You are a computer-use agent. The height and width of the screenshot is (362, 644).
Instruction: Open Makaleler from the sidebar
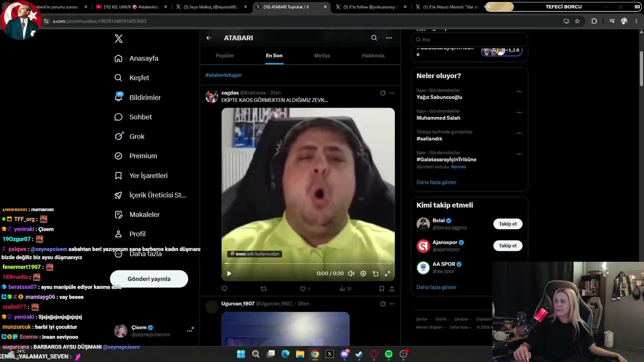coord(137,215)
